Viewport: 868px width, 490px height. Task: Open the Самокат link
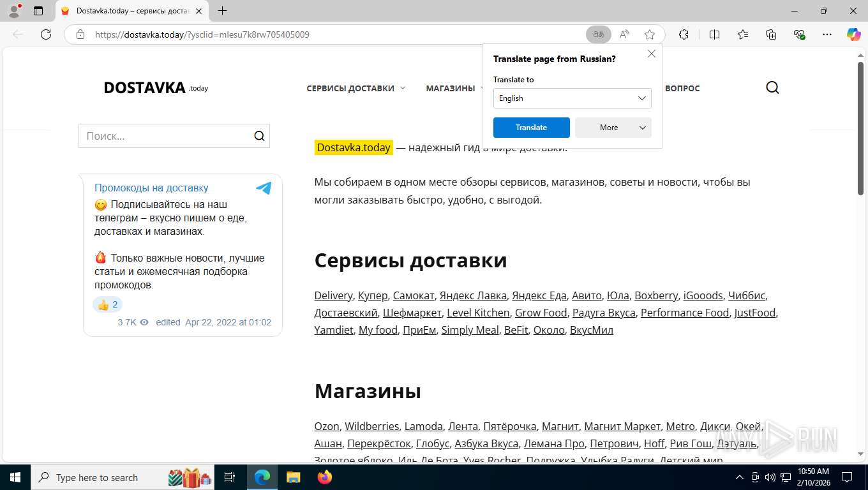(x=414, y=295)
